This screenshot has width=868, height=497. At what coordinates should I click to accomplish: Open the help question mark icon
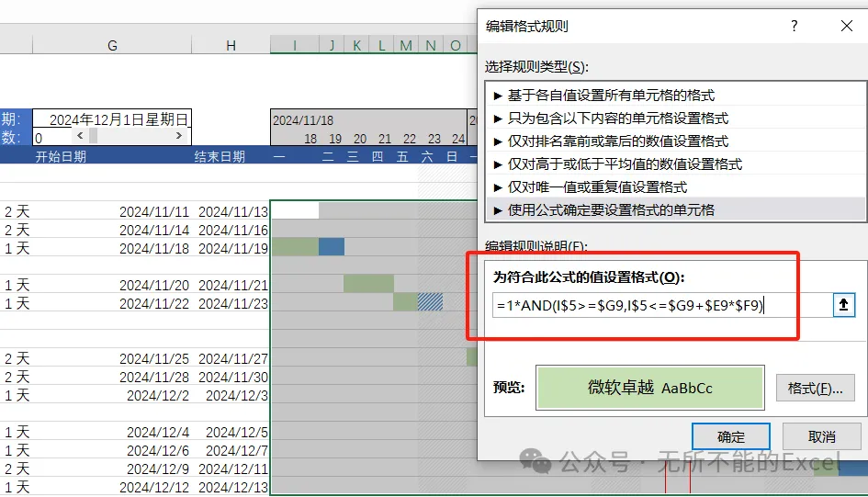[x=795, y=26]
